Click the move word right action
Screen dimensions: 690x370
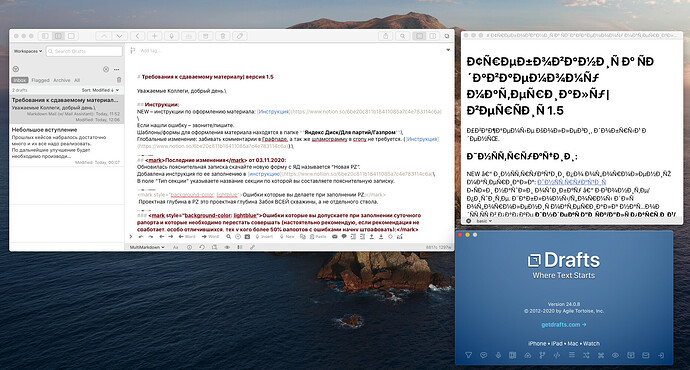click(x=210, y=237)
